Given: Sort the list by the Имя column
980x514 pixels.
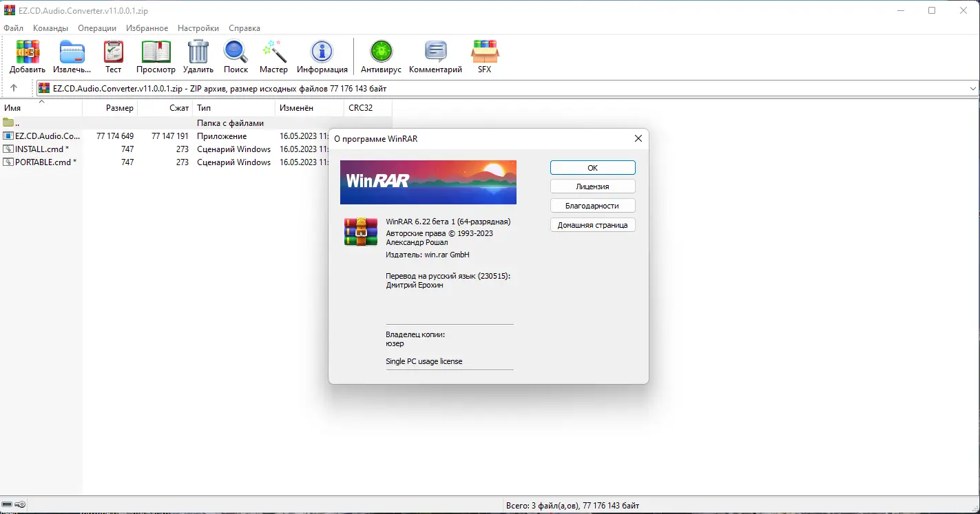Looking at the screenshot, I should click(41, 108).
